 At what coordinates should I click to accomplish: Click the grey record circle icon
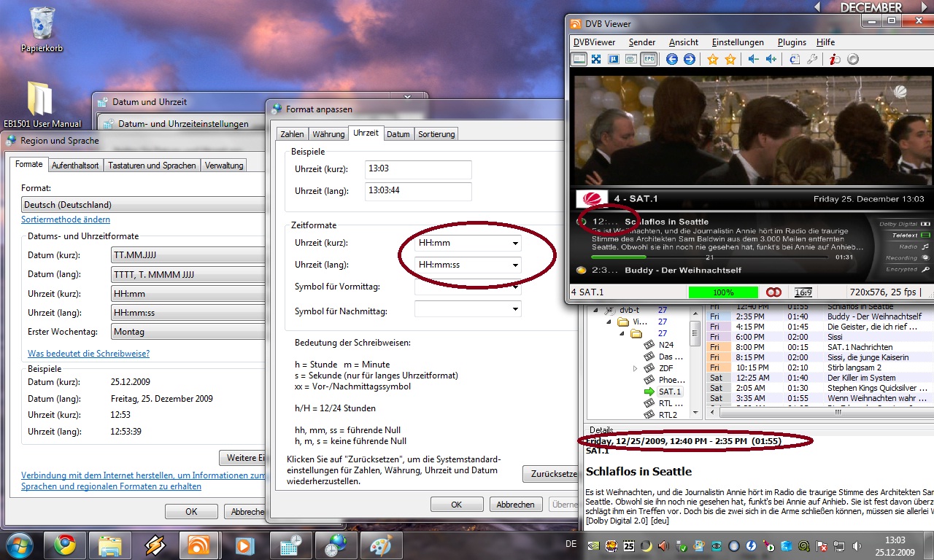click(x=853, y=59)
